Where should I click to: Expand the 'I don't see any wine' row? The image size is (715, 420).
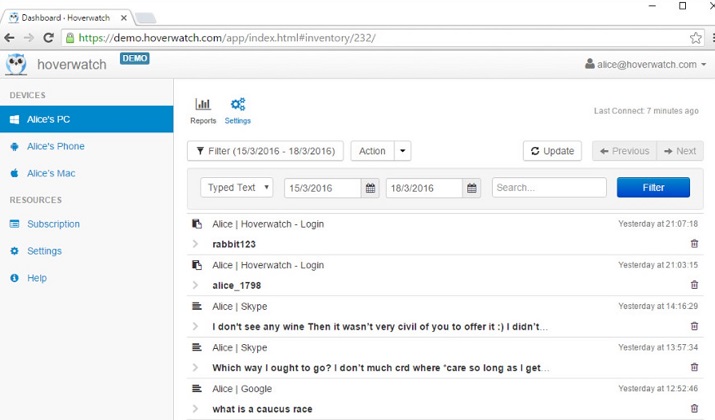pyautogui.click(x=196, y=327)
